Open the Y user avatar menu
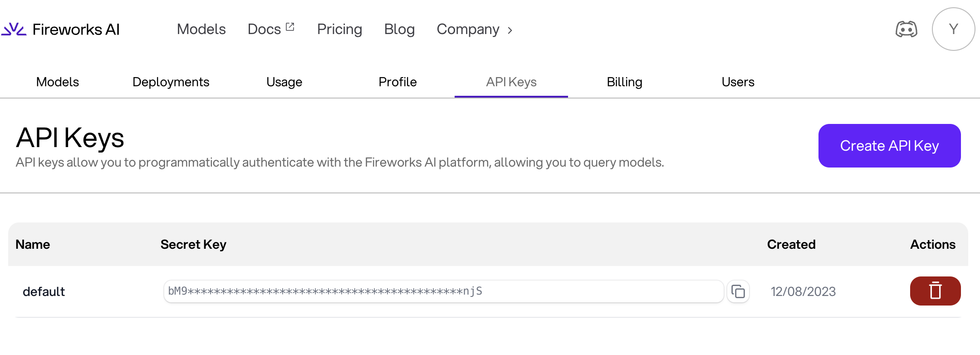 [953, 29]
